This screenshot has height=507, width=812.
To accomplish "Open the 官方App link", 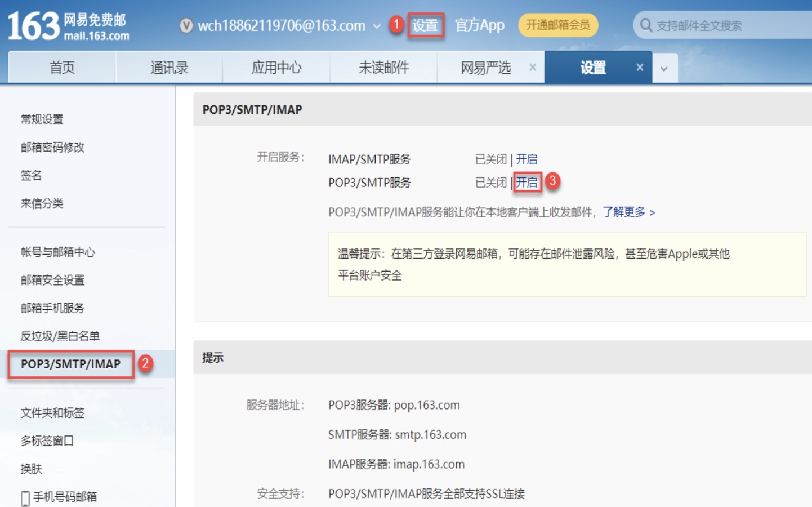I will pos(480,25).
